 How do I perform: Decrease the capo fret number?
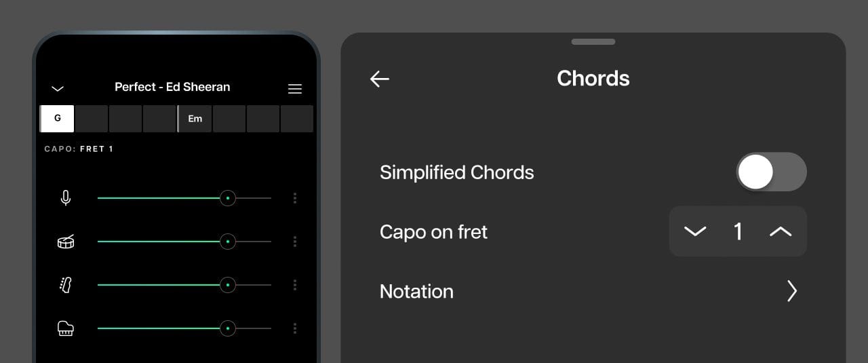[x=695, y=231]
